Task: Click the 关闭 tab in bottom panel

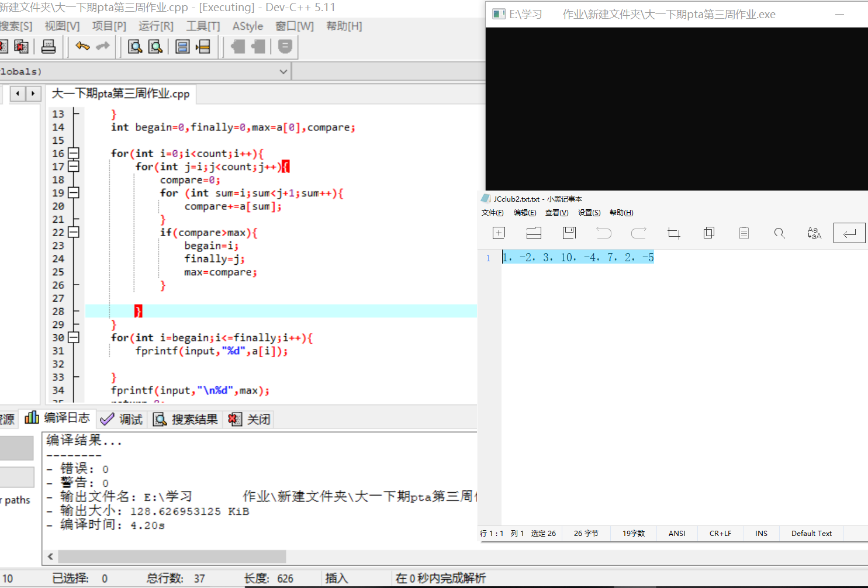Action: coord(250,419)
